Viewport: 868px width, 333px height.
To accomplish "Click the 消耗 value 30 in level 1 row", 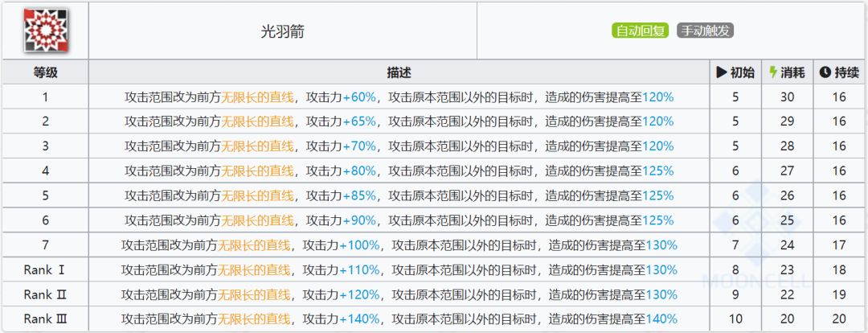I will pos(787,97).
